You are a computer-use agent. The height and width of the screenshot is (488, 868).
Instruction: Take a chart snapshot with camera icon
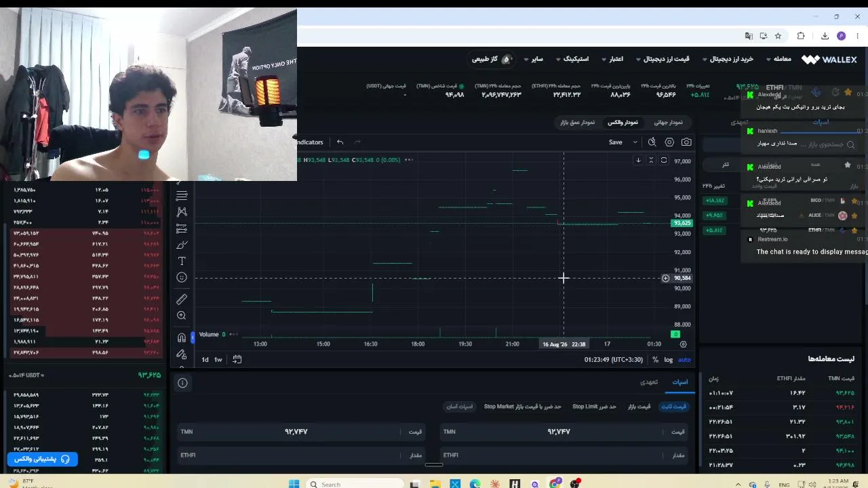point(686,142)
